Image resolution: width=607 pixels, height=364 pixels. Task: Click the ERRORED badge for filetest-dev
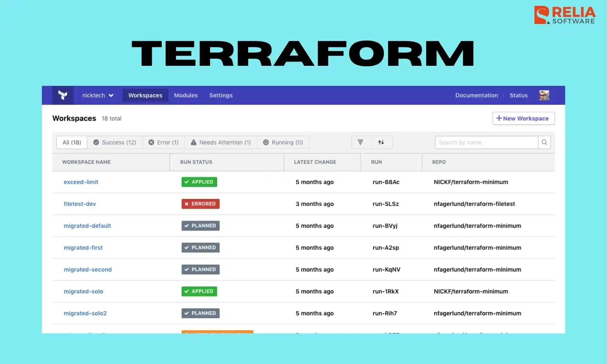point(201,204)
